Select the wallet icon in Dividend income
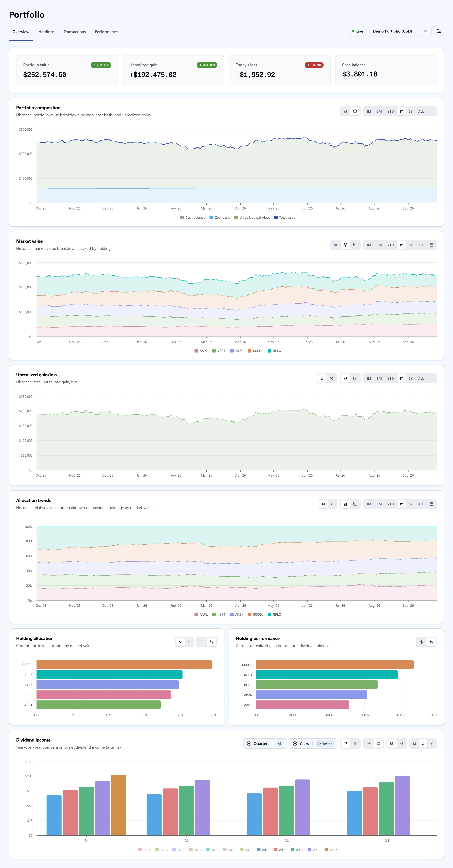The width and height of the screenshot is (453, 868). pyautogui.click(x=345, y=744)
